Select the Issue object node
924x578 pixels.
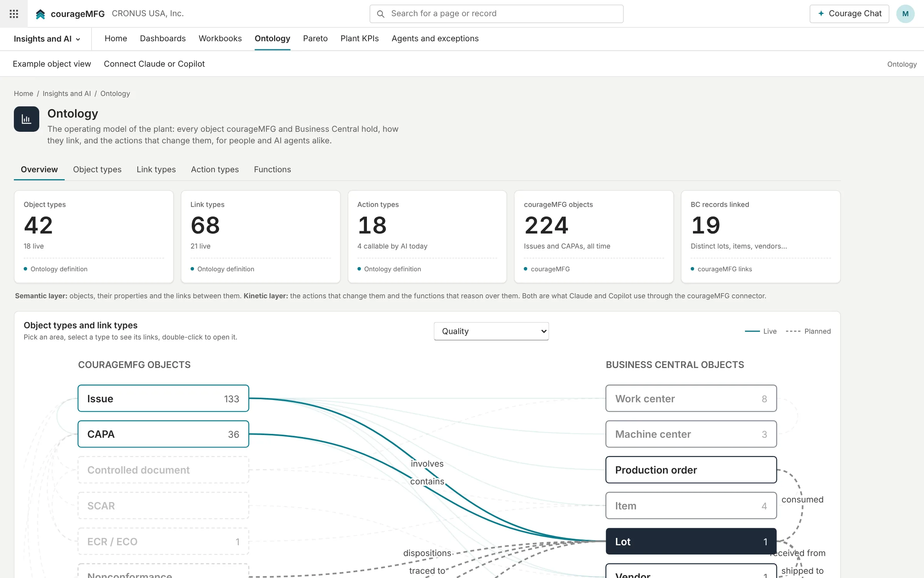point(163,398)
